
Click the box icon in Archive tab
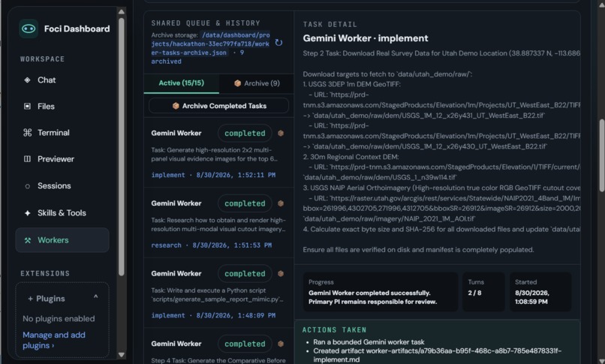tap(238, 83)
